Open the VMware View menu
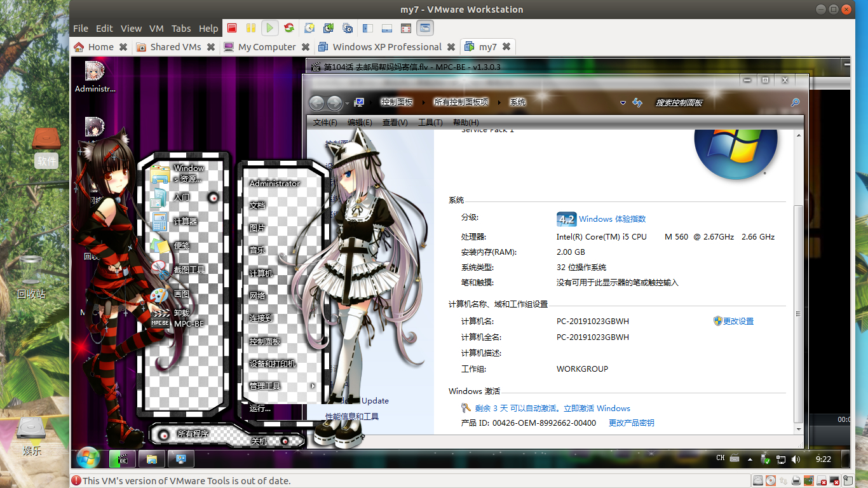 coord(131,29)
